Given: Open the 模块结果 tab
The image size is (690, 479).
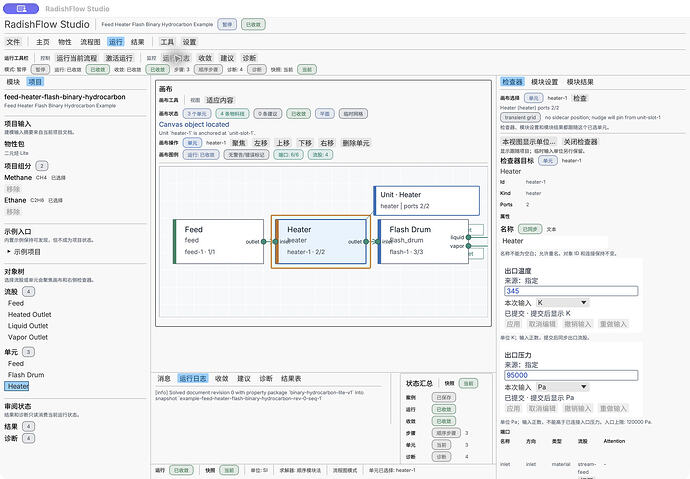Looking at the screenshot, I should click(580, 82).
